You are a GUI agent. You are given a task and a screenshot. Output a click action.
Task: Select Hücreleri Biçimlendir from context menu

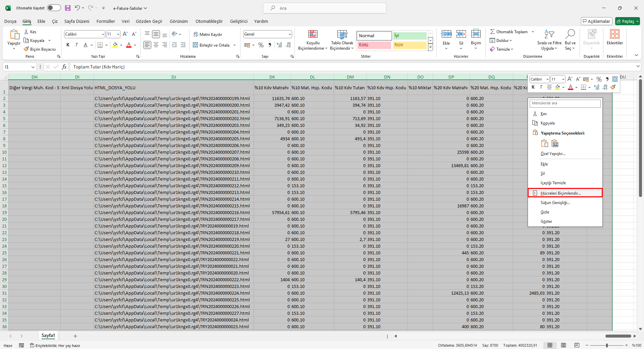[565, 193]
